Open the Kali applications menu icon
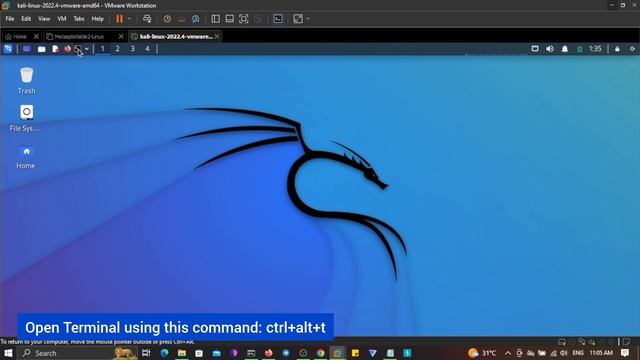 point(8,49)
